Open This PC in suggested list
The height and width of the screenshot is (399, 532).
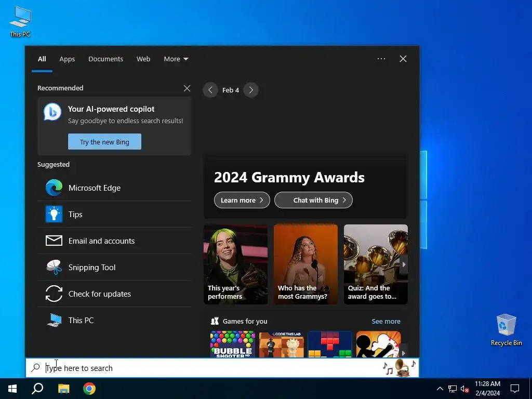[114, 320]
